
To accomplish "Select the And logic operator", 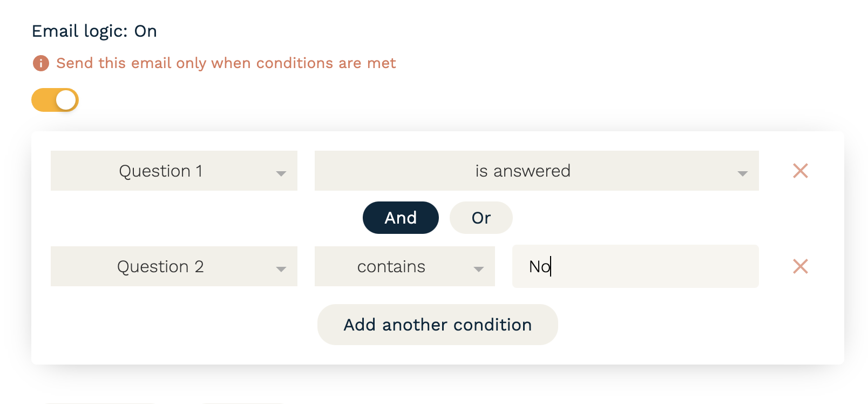I will coord(401,218).
